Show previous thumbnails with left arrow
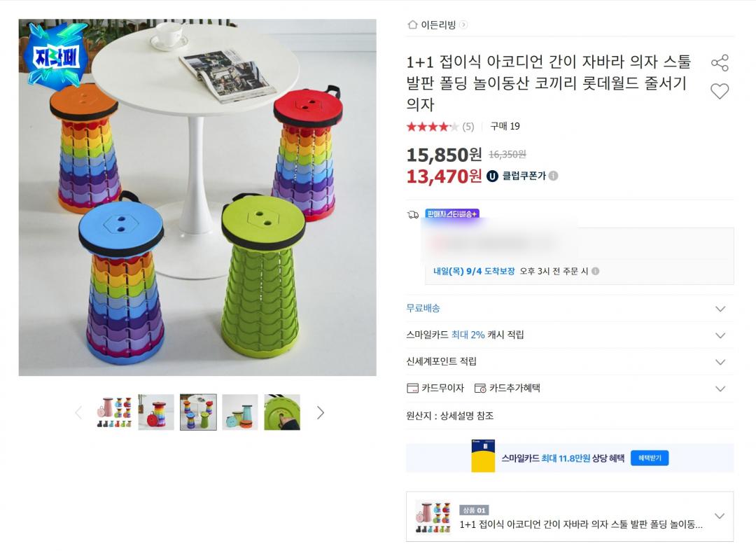The height and width of the screenshot is (551, 756). pos(78,412)
